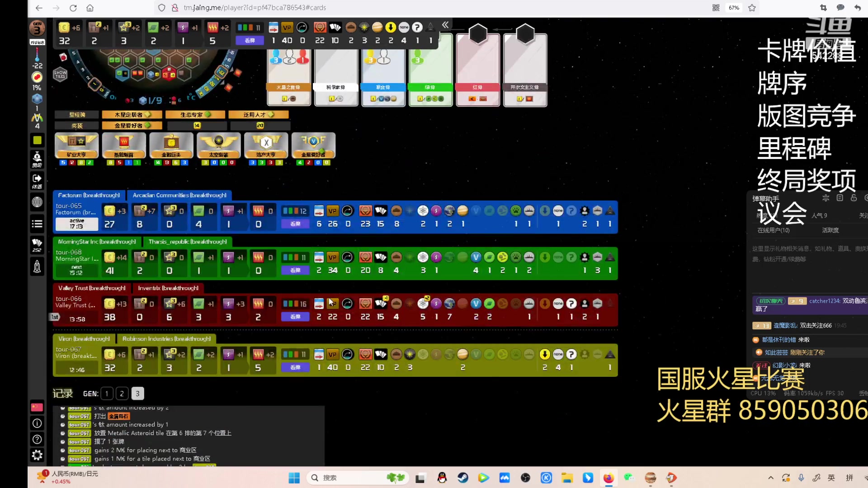Viewport: 868px width, 488px height.
Task: Show log for generation 1
Action: click(x=107, y=394)
